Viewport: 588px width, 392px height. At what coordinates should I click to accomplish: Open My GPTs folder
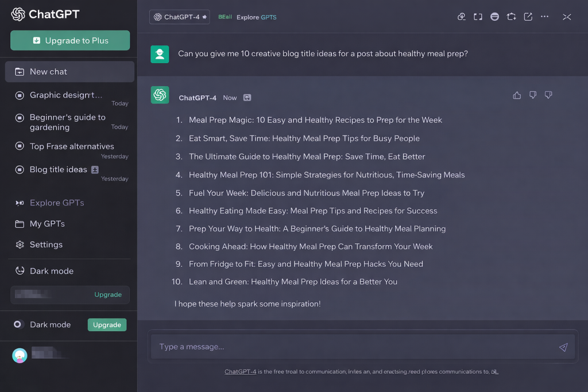click(x=47, y=224)
